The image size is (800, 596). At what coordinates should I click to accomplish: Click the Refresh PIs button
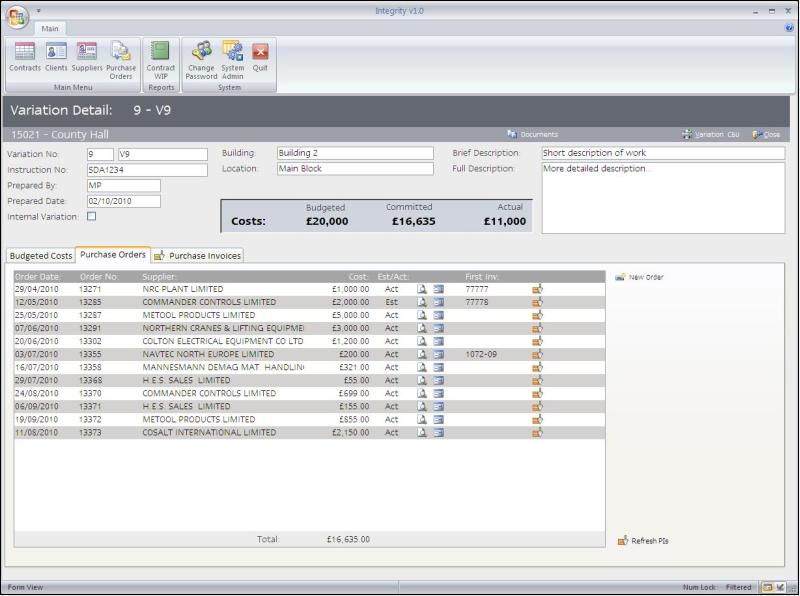[643, 541]
